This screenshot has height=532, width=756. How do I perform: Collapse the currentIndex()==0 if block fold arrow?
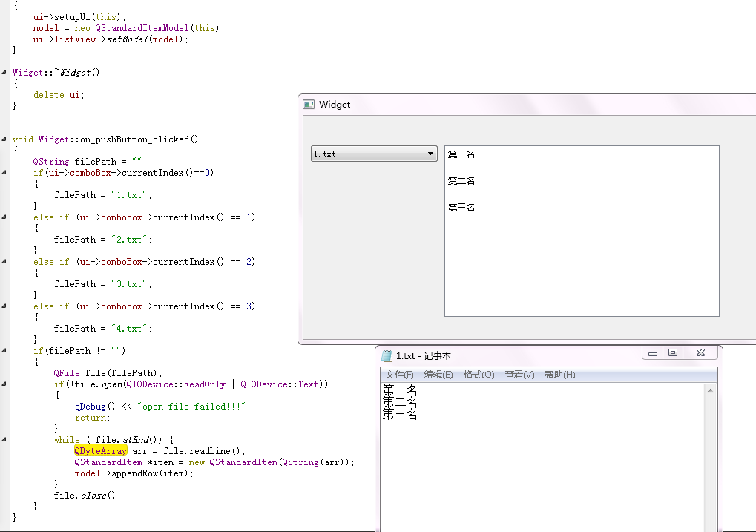coord(4,172)
